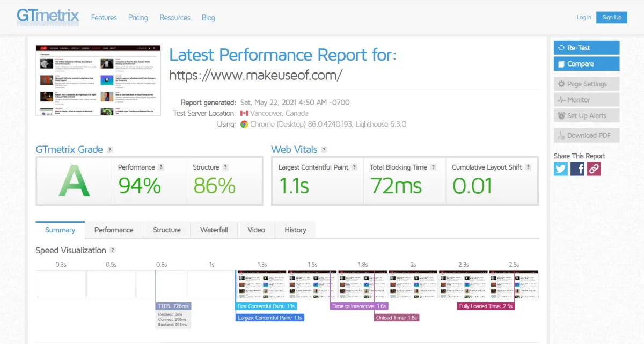Show Performance score help tooltip
This screenshot has width=644, height=344.
(x=161, y=167)
